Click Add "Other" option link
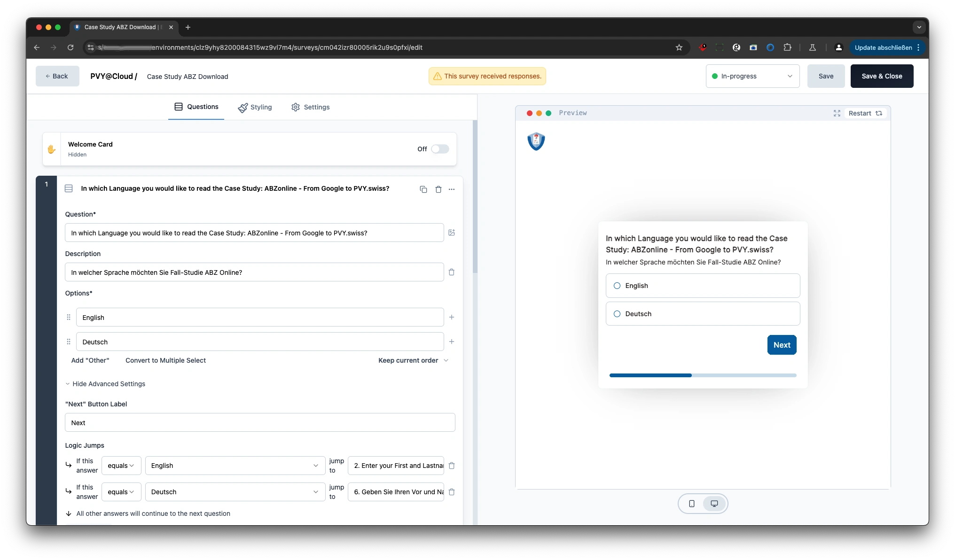Screen dimensions: 955x560 (x=90, y=360)
